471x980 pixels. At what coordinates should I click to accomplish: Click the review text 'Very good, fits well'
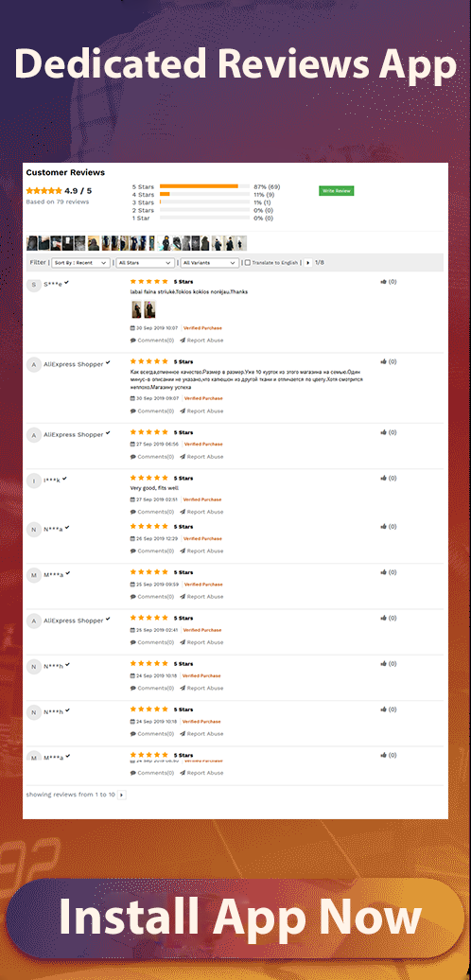click(154, 488)
